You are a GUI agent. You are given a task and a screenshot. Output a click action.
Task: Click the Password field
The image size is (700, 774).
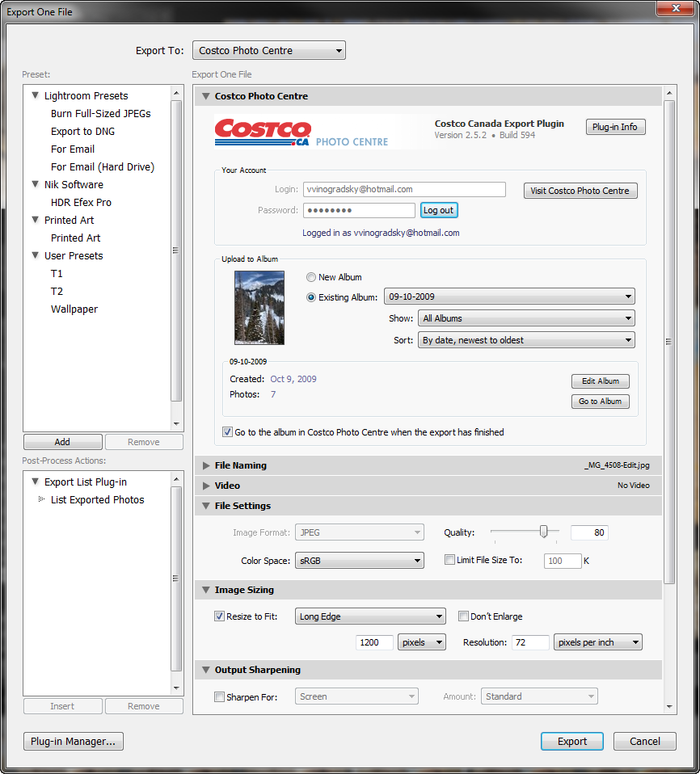[x=359, y=210]
